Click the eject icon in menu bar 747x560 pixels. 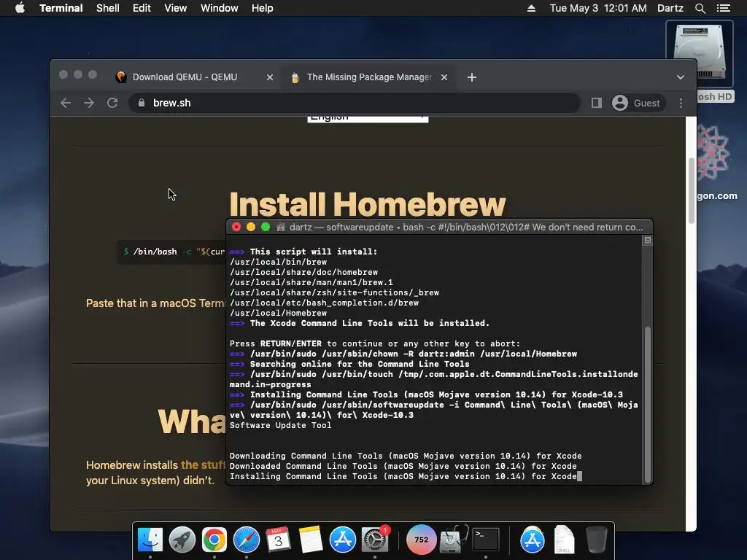coord(531,8)
